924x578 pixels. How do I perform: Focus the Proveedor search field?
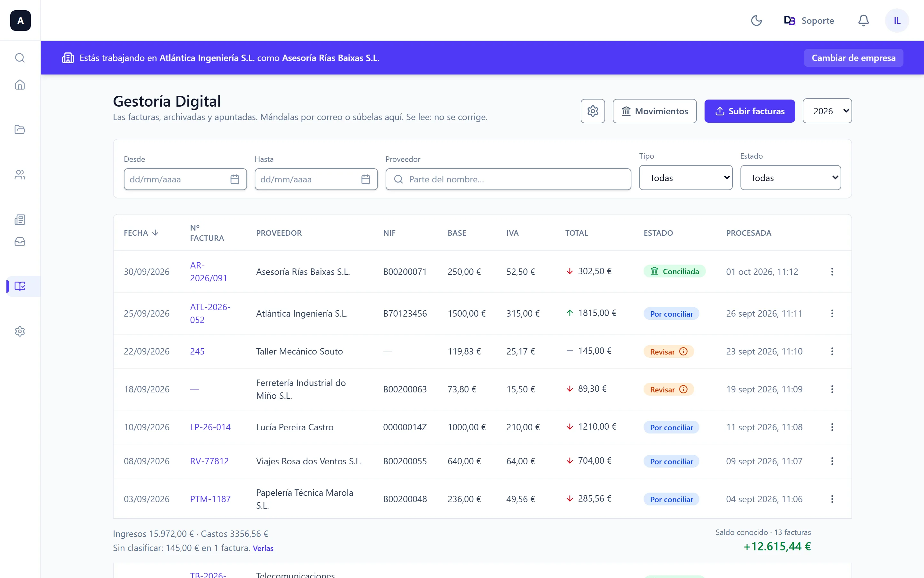tap(508, 179)
